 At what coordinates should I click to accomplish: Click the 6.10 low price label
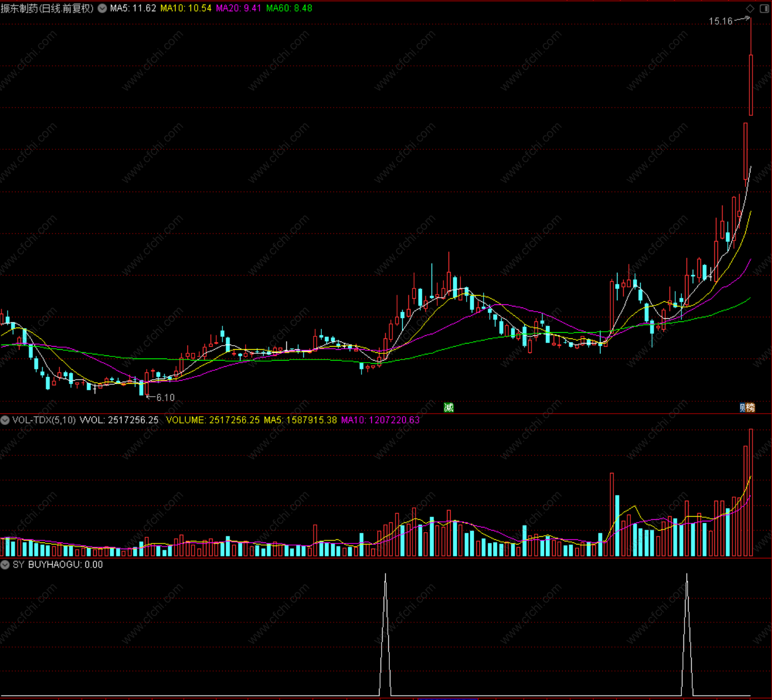165,398
